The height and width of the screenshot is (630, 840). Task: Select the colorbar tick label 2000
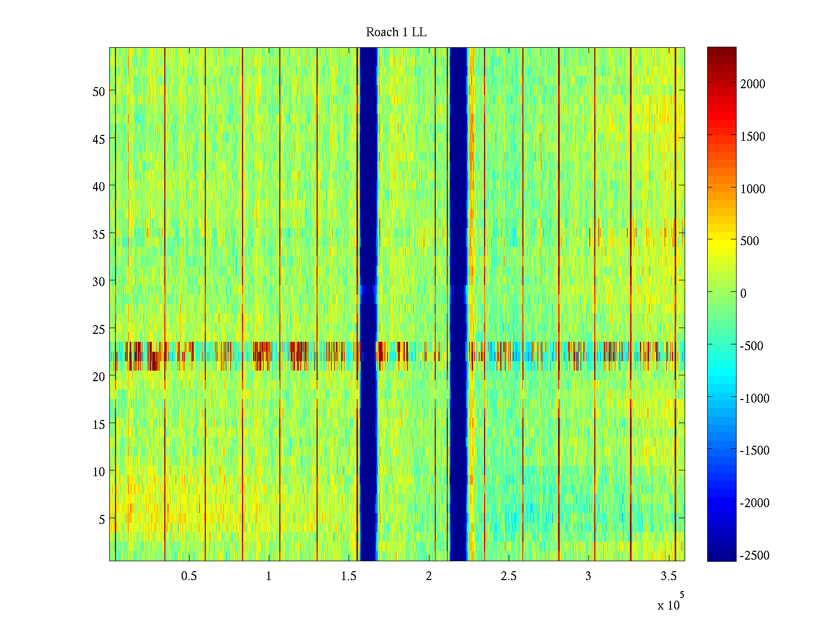[752, 84]
